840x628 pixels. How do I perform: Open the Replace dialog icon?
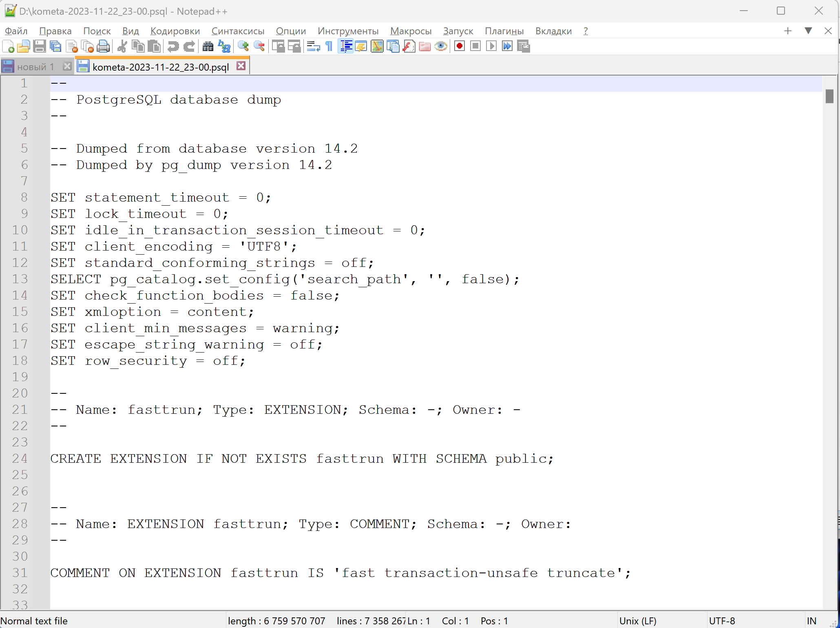coord(224,47)
